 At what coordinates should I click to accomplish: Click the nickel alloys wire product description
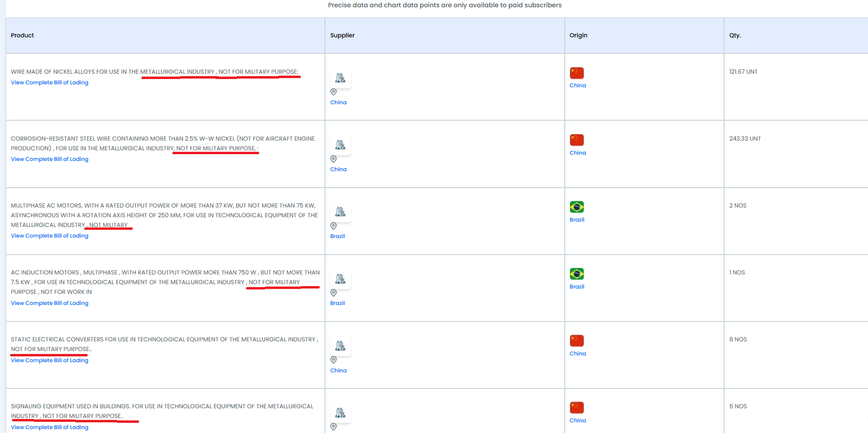(155, 72)
